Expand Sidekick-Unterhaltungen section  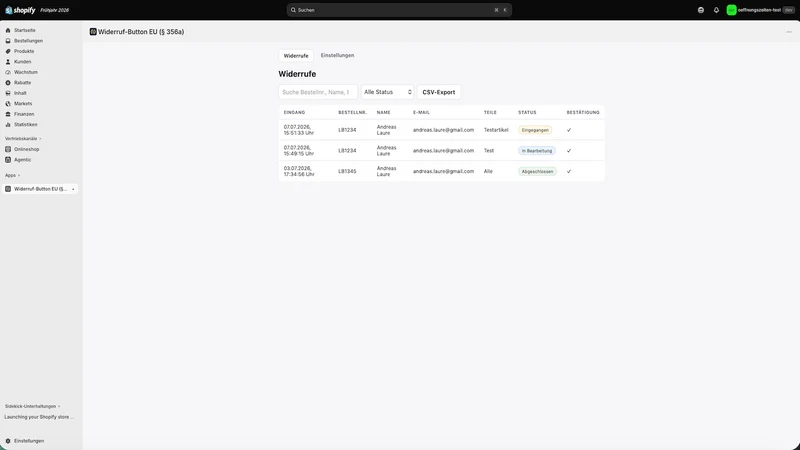33,407
